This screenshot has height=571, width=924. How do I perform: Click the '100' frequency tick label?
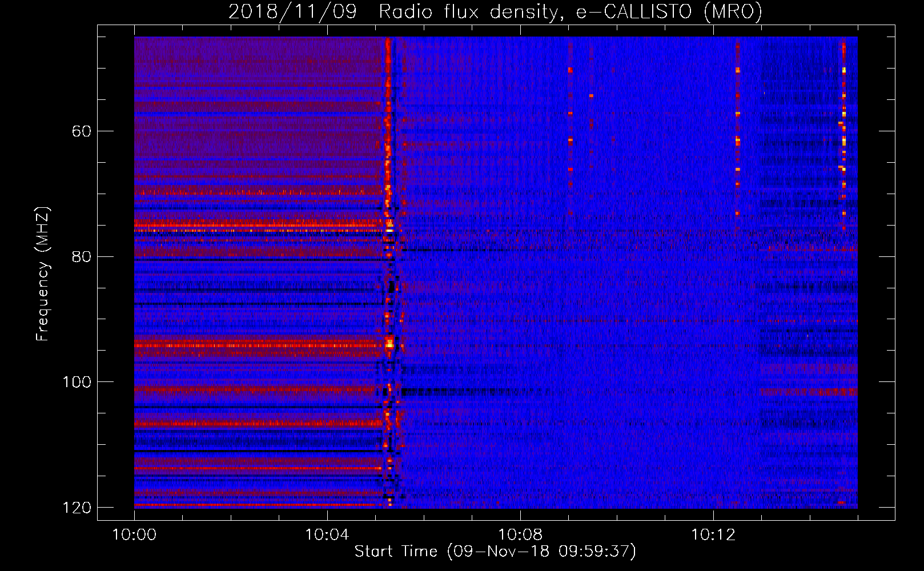77,382
